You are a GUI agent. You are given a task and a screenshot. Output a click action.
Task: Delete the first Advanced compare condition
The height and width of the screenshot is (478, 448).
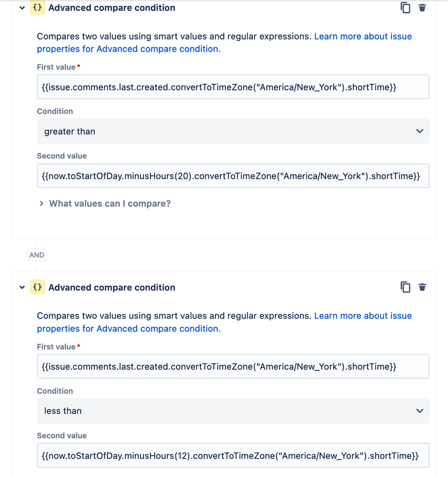click(x=422, y=8)
